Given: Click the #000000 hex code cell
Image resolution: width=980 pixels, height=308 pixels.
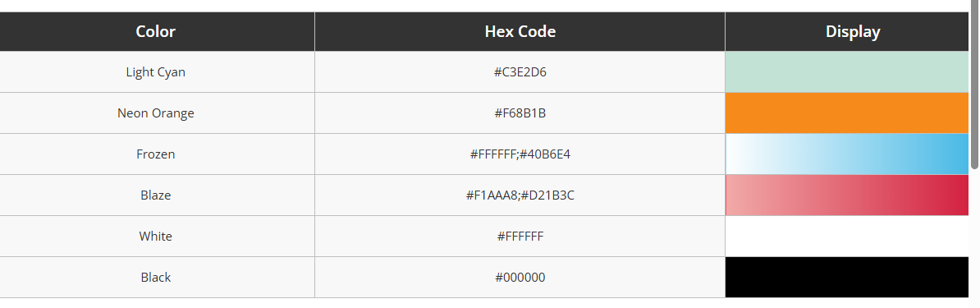Looking at the screenshot, I should pyautogui.click(x=520, y=278).
